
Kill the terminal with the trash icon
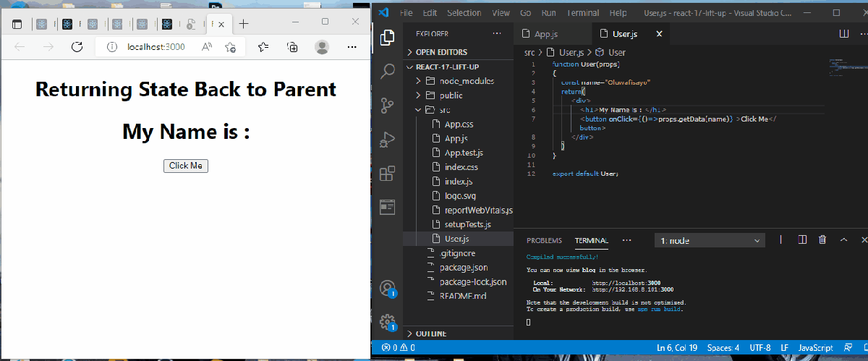click(822, 239)
